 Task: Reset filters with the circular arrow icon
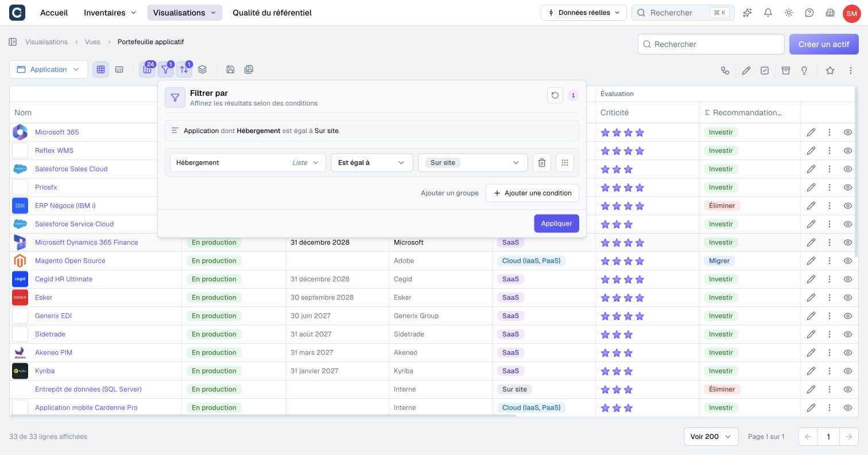click(x=555, y=96)
